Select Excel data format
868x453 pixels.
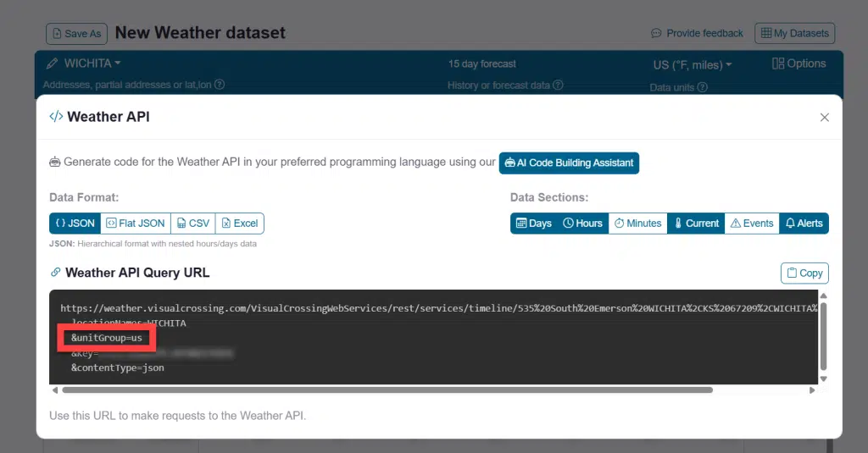coord(240,224)
